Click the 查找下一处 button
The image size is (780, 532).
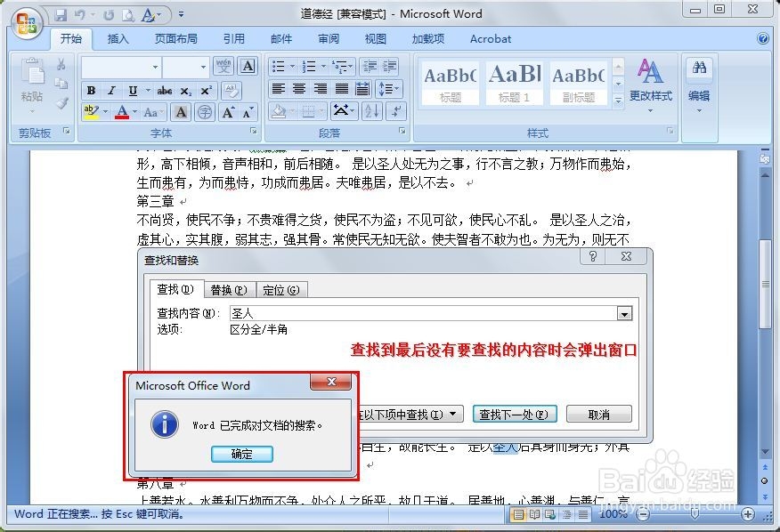pyautogui.click(x=514, y=415)
